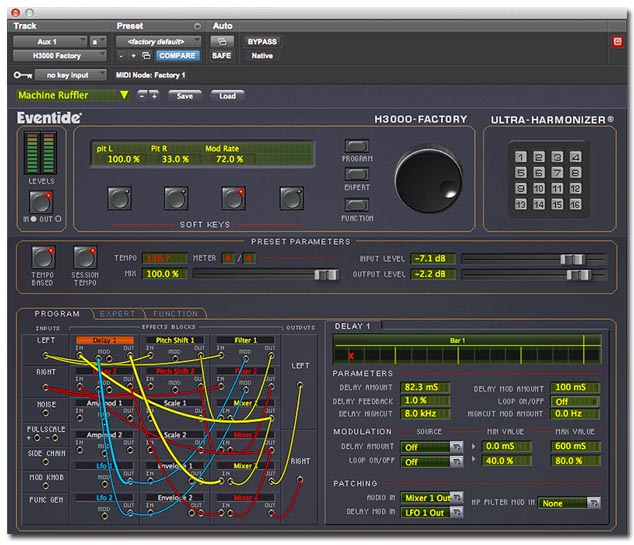This screenshot has height=545, width=634.
Task: Click the copy settings icon beside Compare
Action: [x=146, y=56]
